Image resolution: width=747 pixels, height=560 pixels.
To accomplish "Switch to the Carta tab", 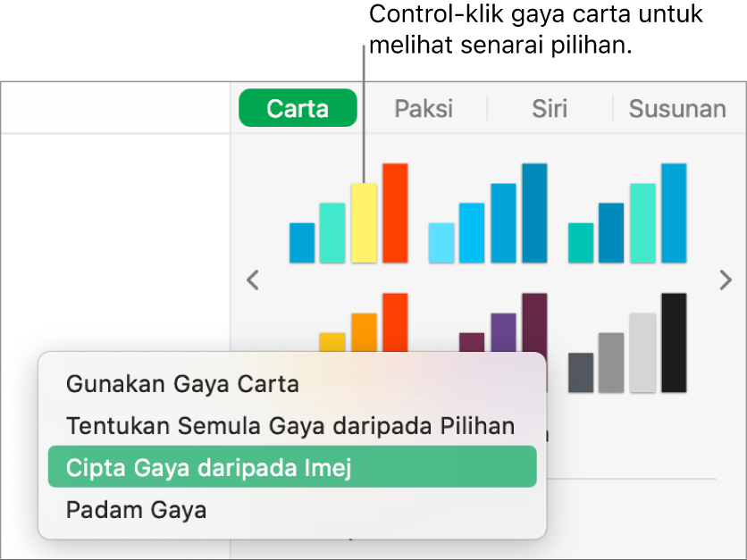I will pyautogui.click(x=298, y=108).
